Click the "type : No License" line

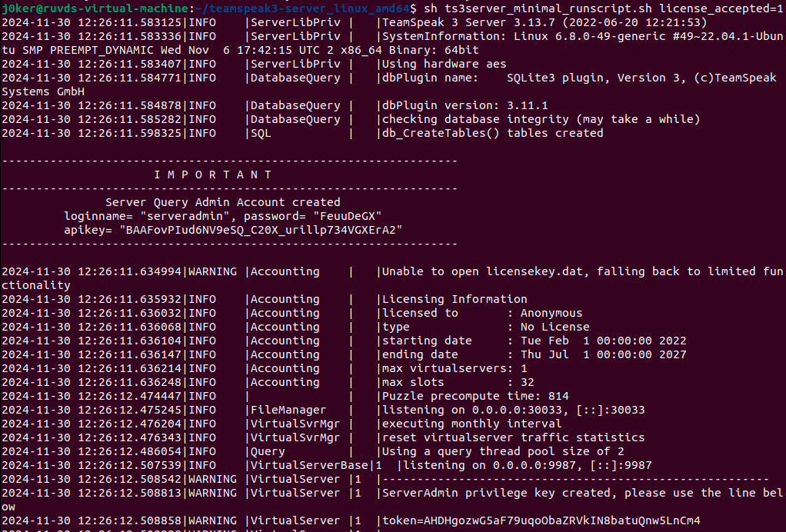[x=486, y=327]
